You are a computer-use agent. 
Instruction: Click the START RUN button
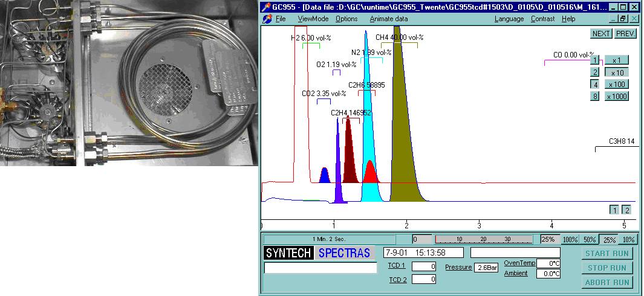tap(606, 253)
